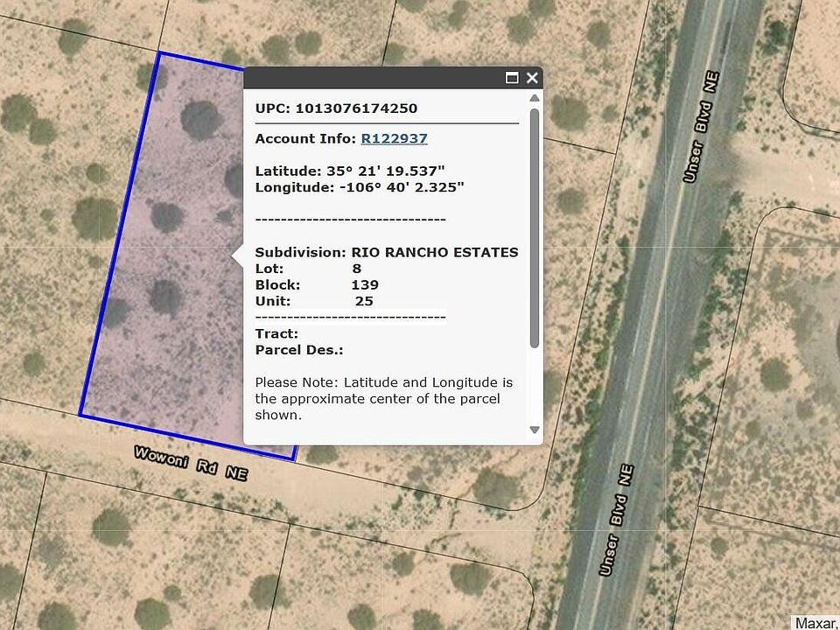Click the Block: 139 line
This screenshot has width=840, height=630.
click(x=317, y=284)
